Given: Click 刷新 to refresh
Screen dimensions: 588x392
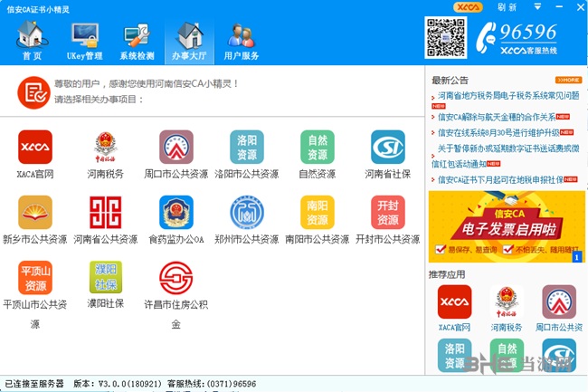Looking at the screenshot, I should [x=507, y=7].
